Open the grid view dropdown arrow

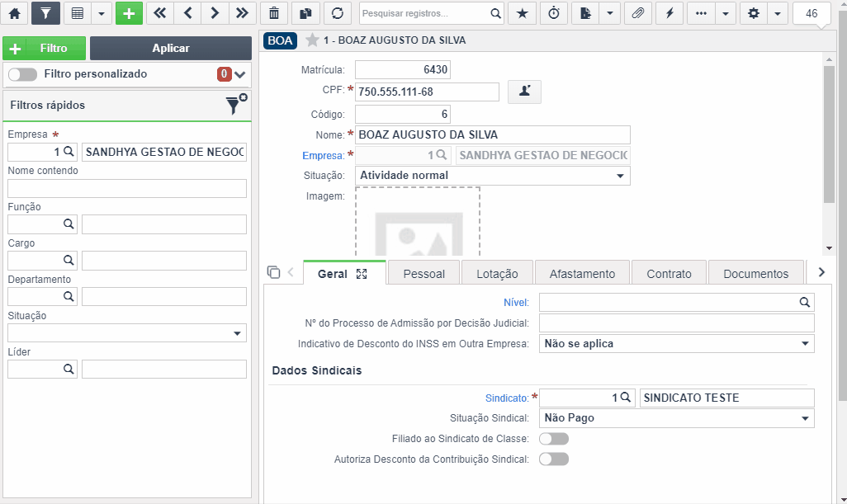point(102,13)
